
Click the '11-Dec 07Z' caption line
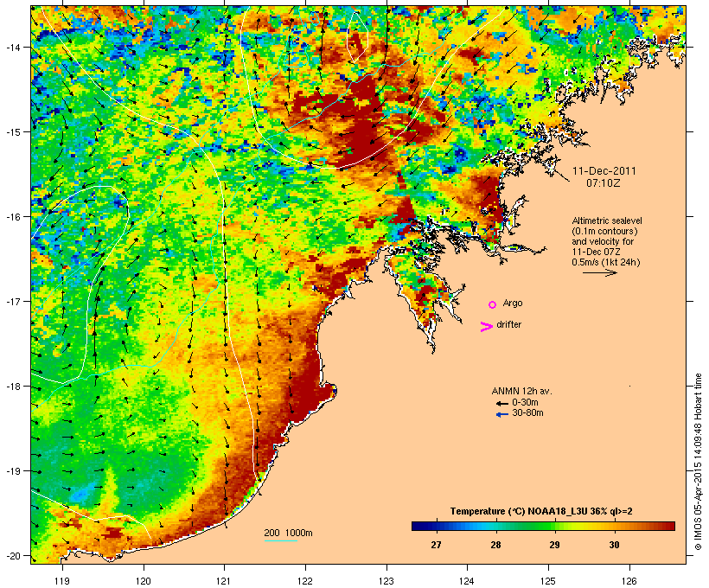tap(596, 252)
